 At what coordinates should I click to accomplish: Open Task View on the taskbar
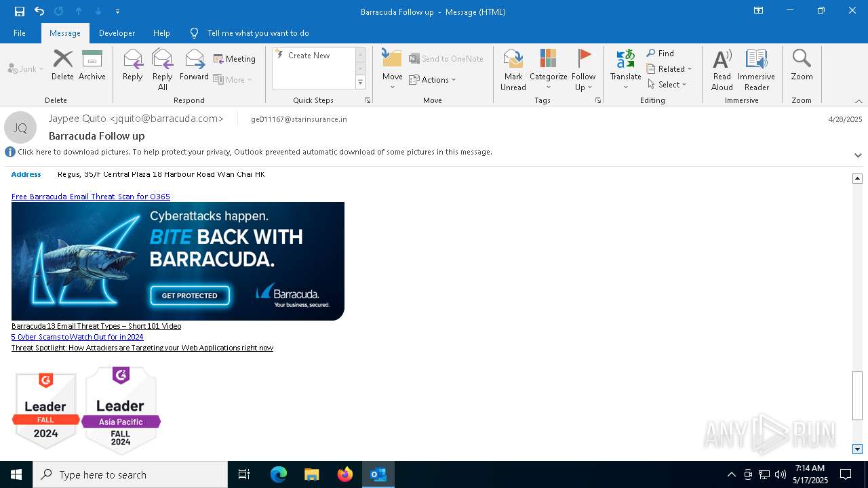[x=244, y=474]
